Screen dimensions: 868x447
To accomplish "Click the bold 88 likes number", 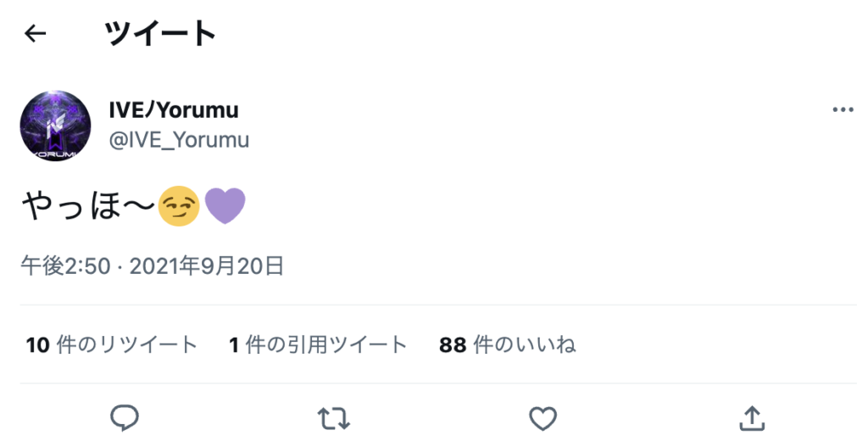I will 453,345.
